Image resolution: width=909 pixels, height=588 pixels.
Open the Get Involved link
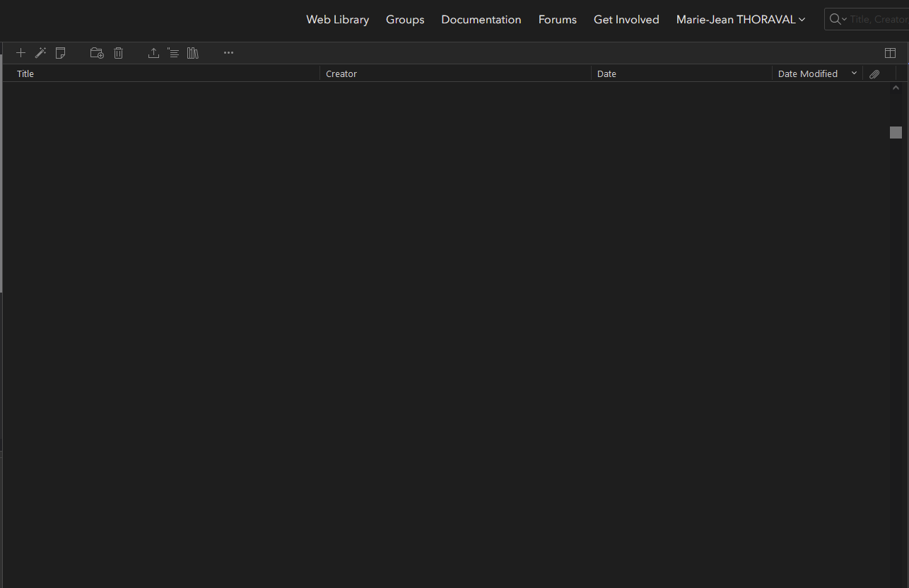click(626, 20)
